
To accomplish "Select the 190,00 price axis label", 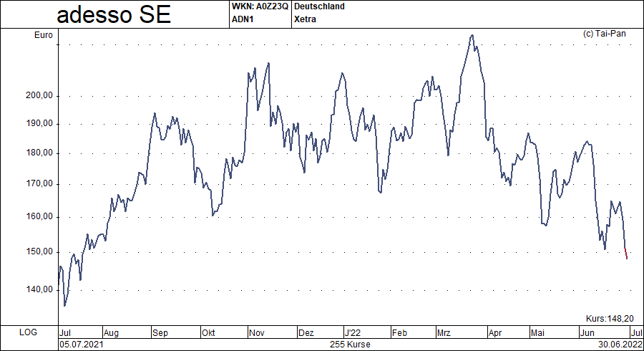I will (39, 123).
